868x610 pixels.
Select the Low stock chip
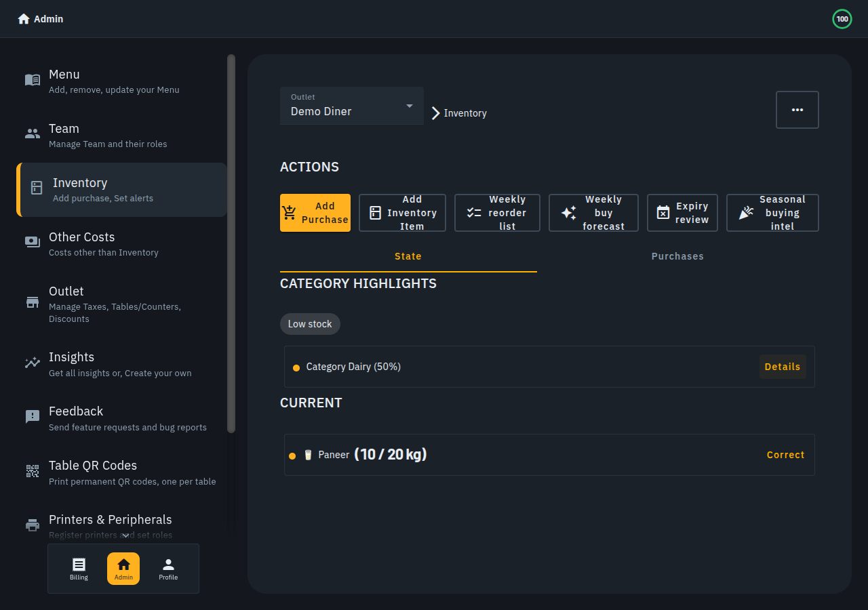310,324
